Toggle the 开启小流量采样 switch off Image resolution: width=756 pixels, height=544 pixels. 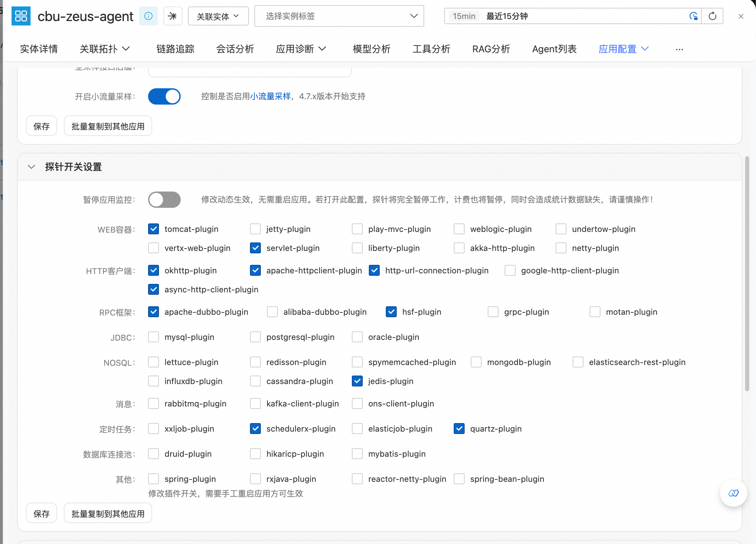coord(164,96)
